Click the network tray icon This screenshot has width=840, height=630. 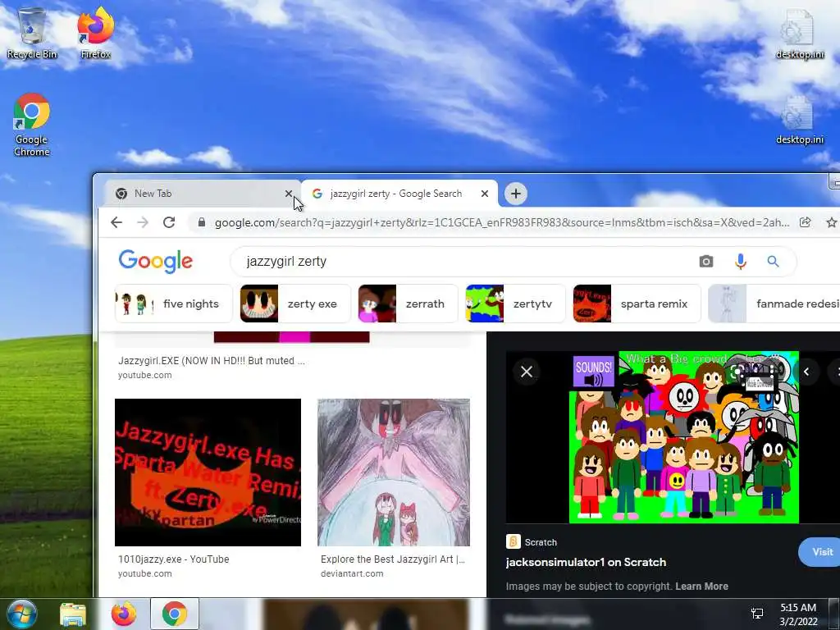757,614
